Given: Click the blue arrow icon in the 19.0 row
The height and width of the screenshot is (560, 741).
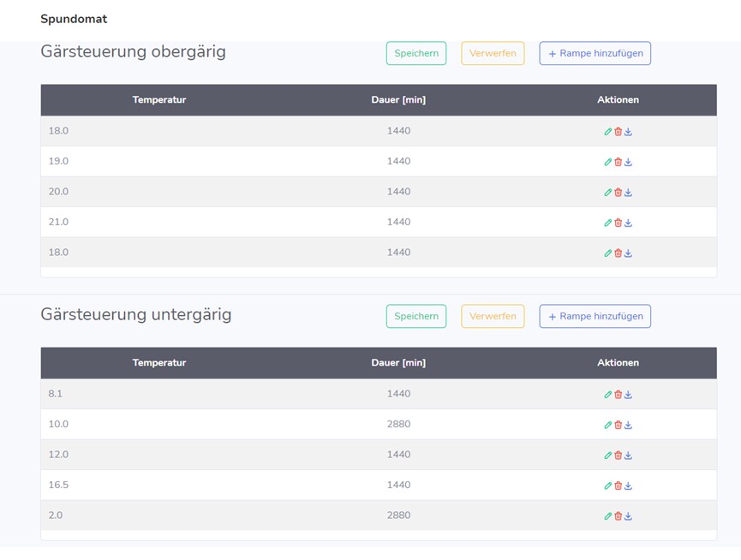Looking at the screenshot, I should (628, 162).
